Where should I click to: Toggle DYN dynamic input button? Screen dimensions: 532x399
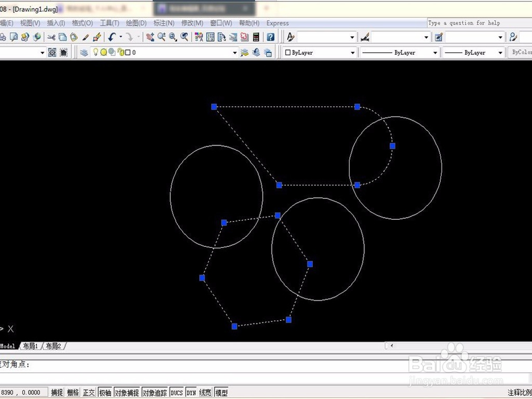click(x=192, y=393)
